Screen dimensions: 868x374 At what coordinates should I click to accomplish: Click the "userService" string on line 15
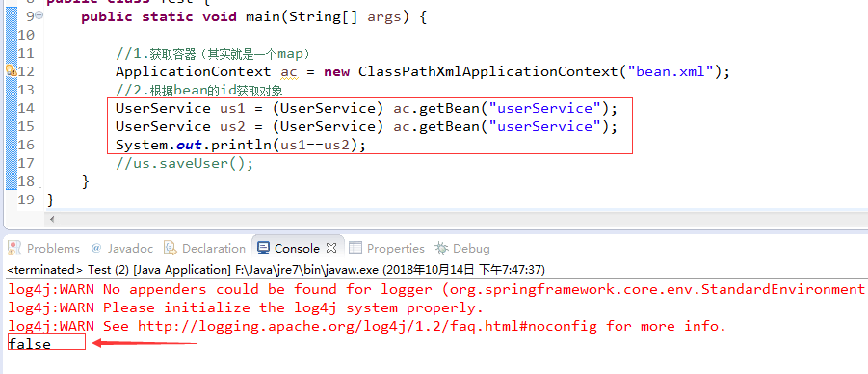[x=544, y=126]
